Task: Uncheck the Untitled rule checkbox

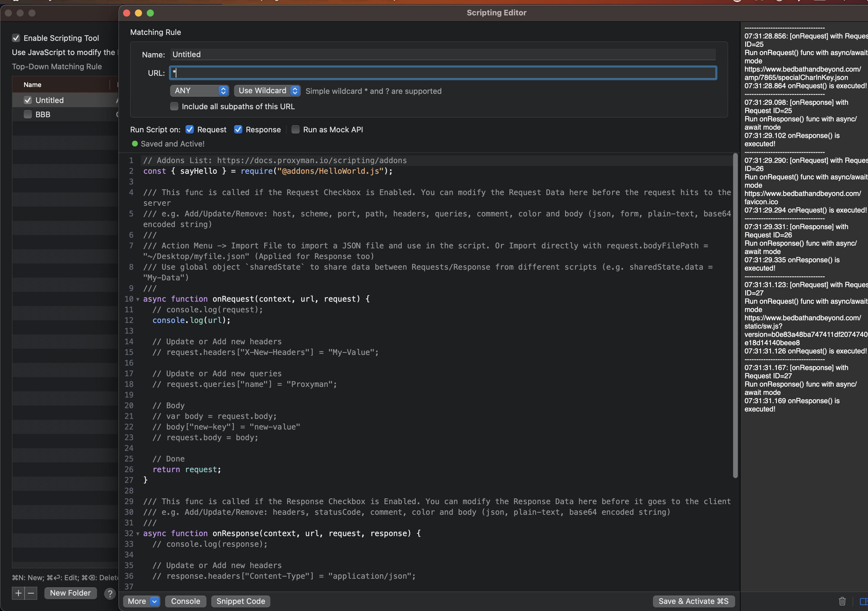Action: point(28,100)
